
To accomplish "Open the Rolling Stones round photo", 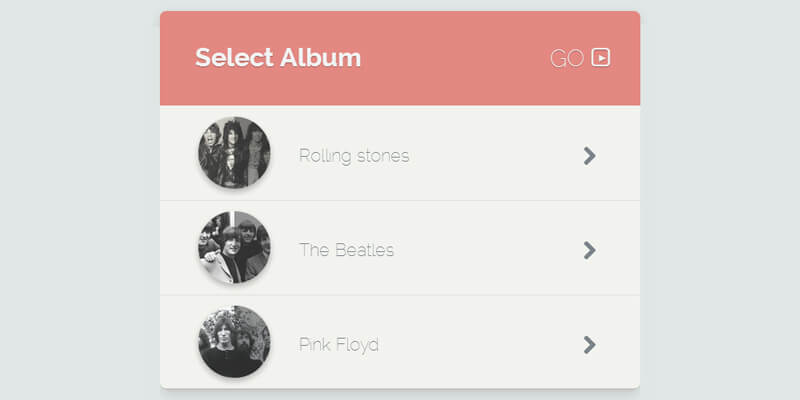I will [x=234, y=153].
